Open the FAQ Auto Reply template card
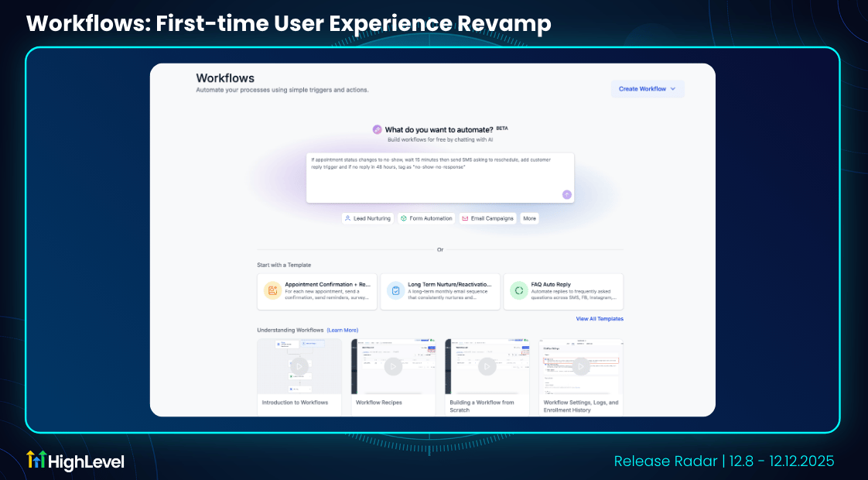This screenshot has width=868, height=480. pyautogui.click(x=563, y=291)
